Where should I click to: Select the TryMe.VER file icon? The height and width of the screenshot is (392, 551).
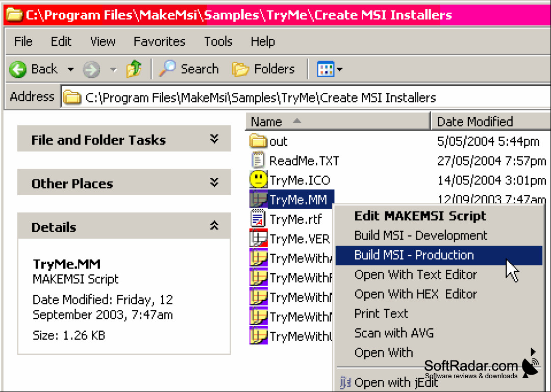258,238
